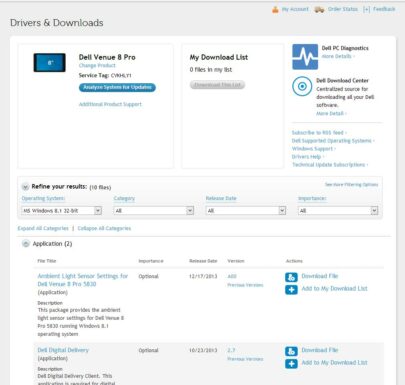Click Add to My Download List for Ambient Light Sensor
Viewport: 405px width, 385px height.
pyautogui.click(x=335, y=288)
